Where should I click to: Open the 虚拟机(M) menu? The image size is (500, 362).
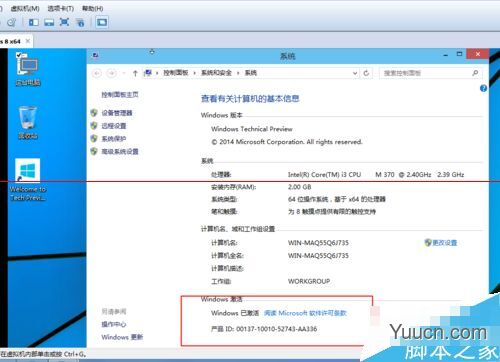tap(25, 8)
